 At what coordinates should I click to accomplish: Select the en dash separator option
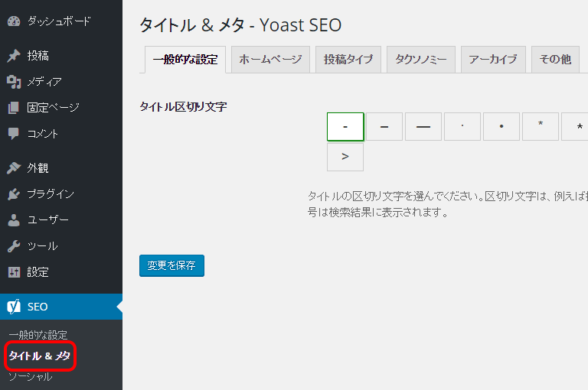coord(384,127)
